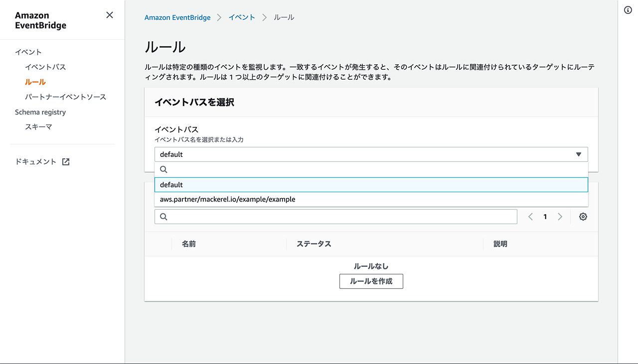
Task: Open the イベントバス dropdown arrow
Action: [578, 154]
